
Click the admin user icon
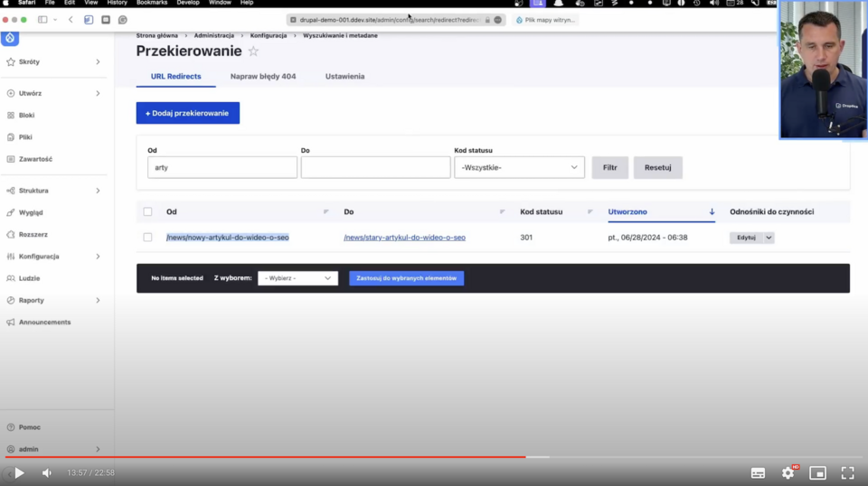point(11,450)
